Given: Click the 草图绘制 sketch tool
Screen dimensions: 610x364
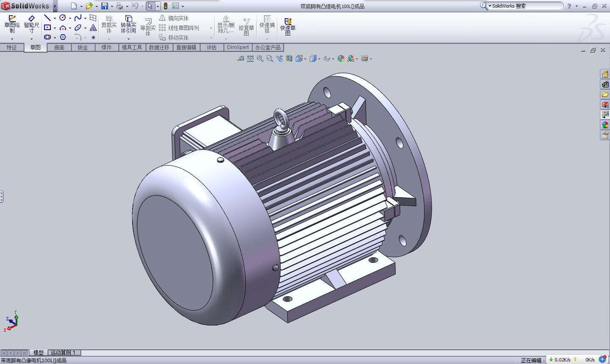Looking at the screenshot, I should click(12, 25).
